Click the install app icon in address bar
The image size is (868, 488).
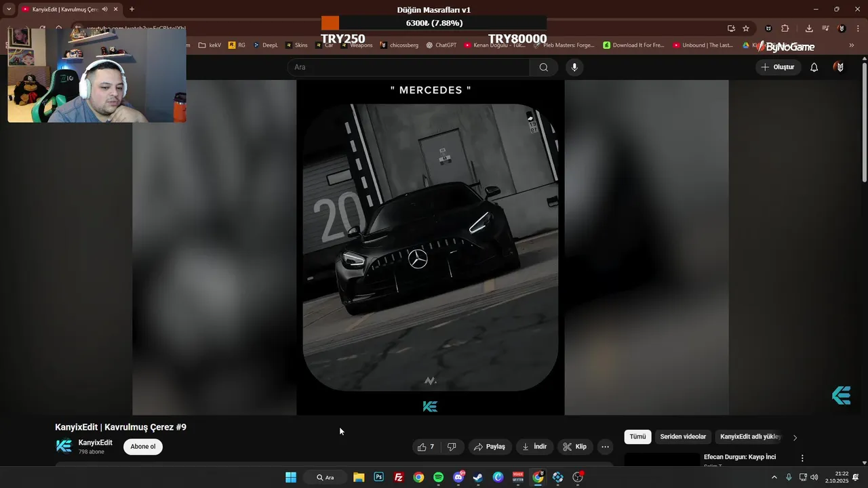tap(731, 28)
